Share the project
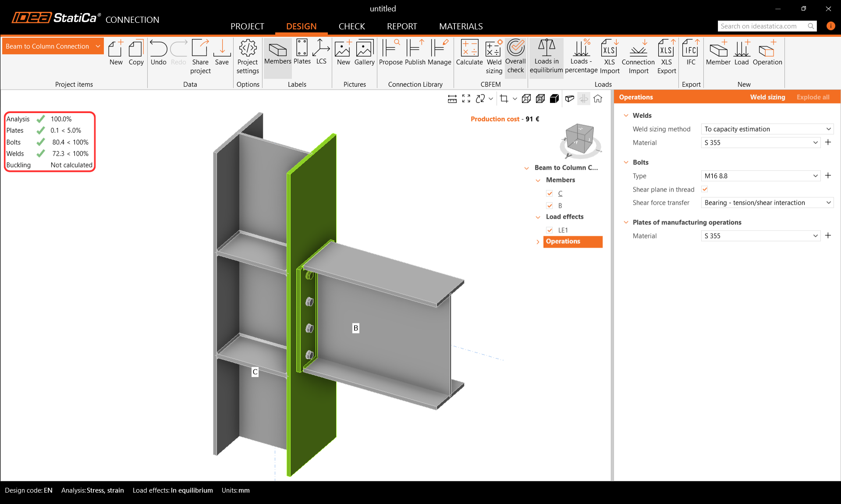This screenshot has width=841, height=504. coord(200,57)
